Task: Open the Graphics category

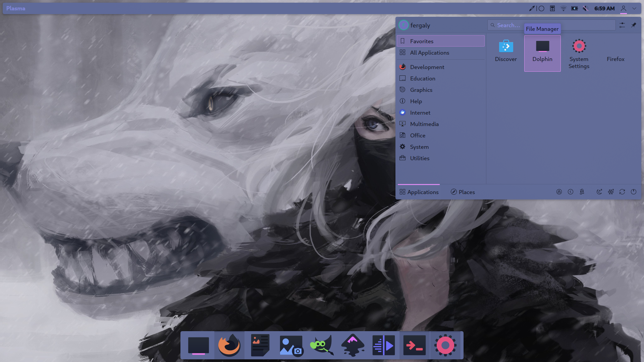Action: (441, 90)
